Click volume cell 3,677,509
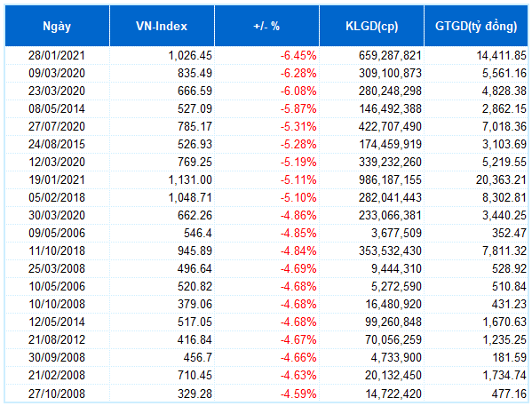Viewport: 532px width, 406px height. point(396,234)
